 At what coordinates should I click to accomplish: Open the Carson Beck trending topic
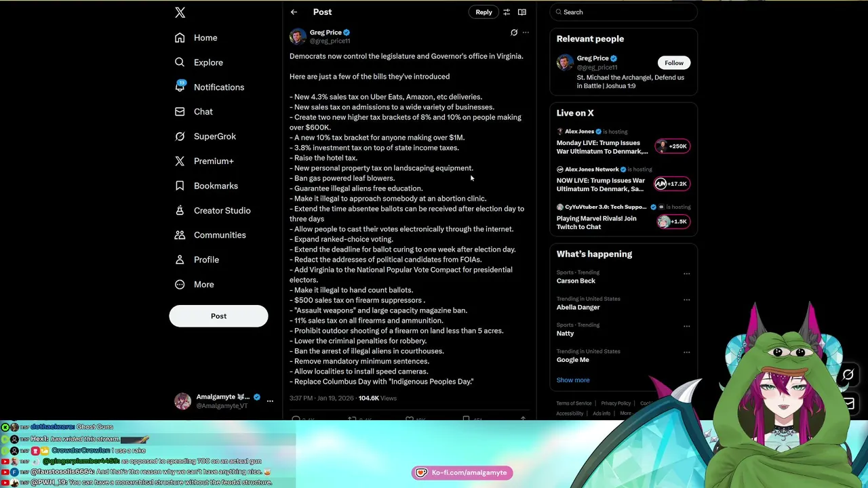tap(576, 281)
